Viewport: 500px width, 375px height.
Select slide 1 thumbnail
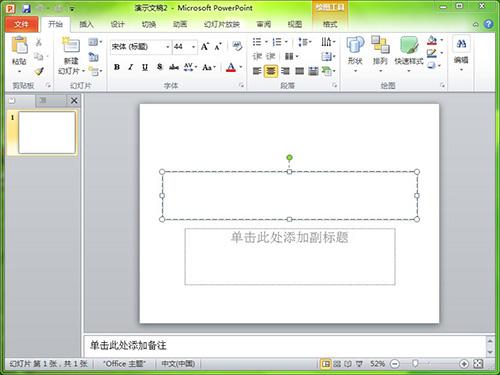pos(47,133)
